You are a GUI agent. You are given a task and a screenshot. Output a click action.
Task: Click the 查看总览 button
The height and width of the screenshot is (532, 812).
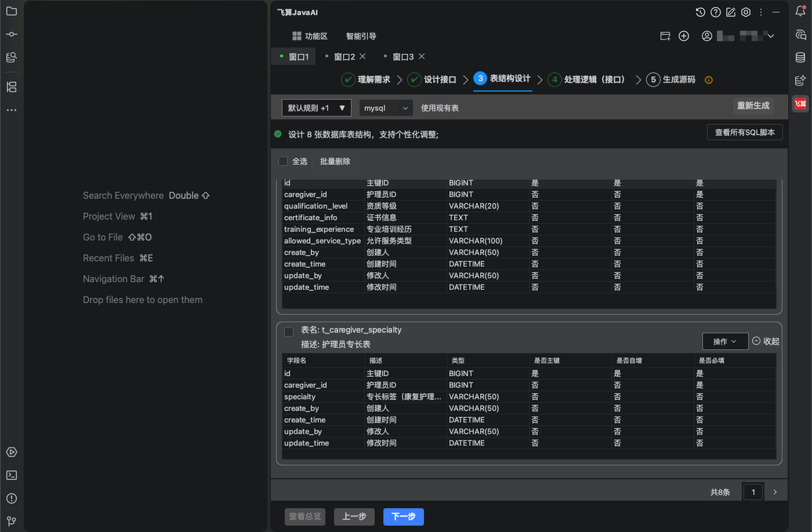[306, 517]
